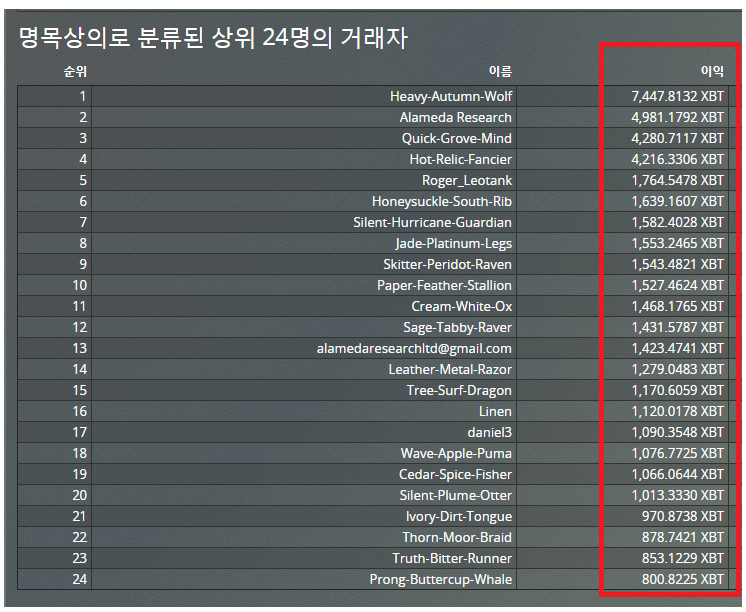The image size is (746, 612).
Task: Click the Thorn-Moor-Braid name
Action: point(457,537)
